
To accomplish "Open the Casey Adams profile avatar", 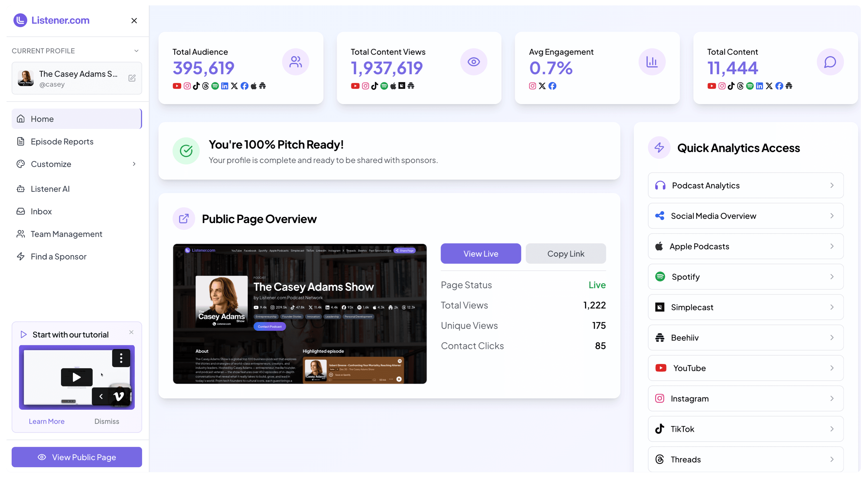I will coord(26,78).
